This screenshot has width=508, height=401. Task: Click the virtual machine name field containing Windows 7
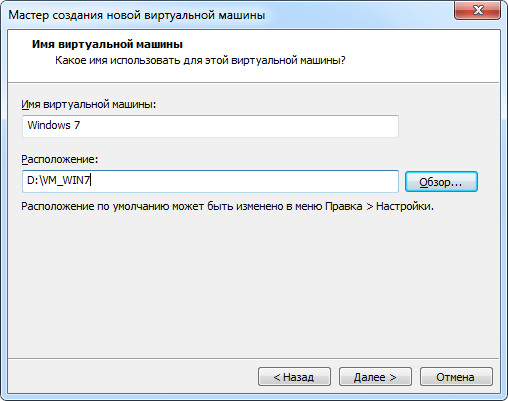coord(210,126)
